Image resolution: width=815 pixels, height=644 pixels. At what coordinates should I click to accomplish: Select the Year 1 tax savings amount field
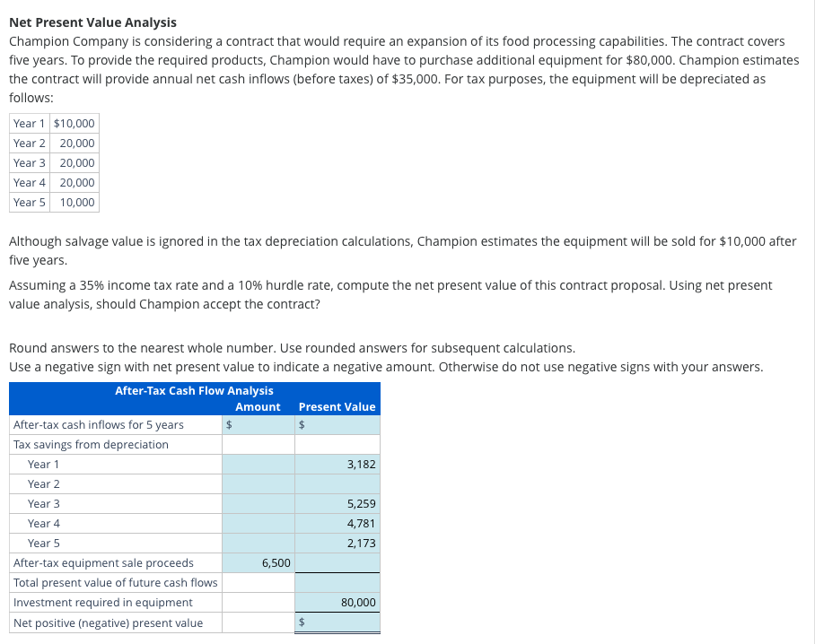(259, 464)
